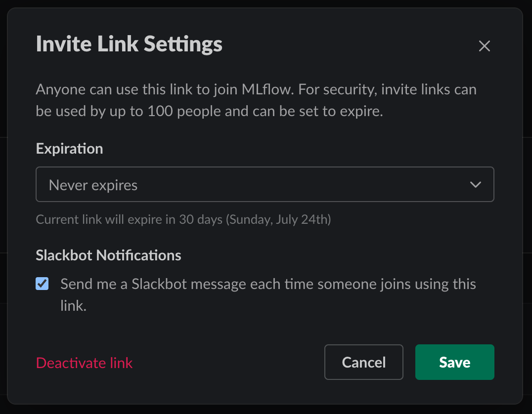The image size is (532, 414).
Task: Save the invite link settings
Action: click(x=454, y=362)
